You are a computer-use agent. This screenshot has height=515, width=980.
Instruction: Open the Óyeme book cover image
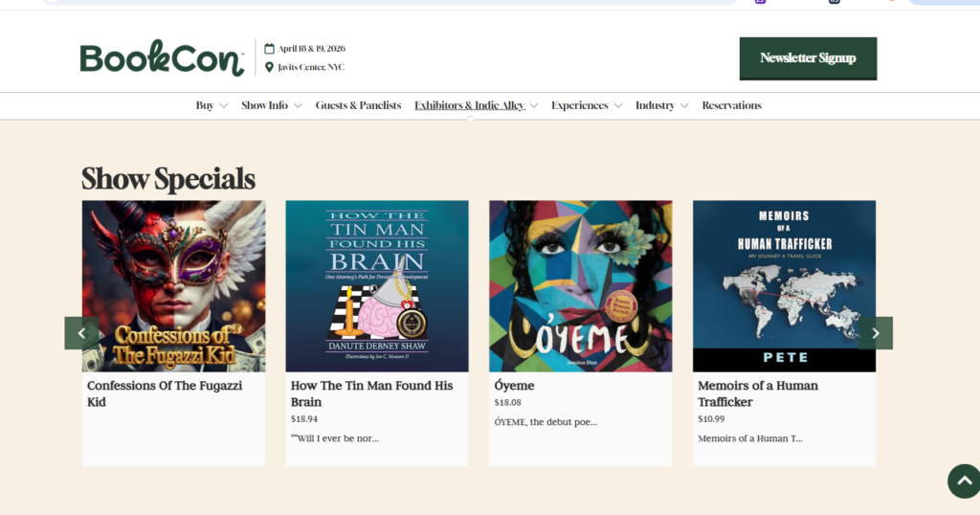(581, 286)
